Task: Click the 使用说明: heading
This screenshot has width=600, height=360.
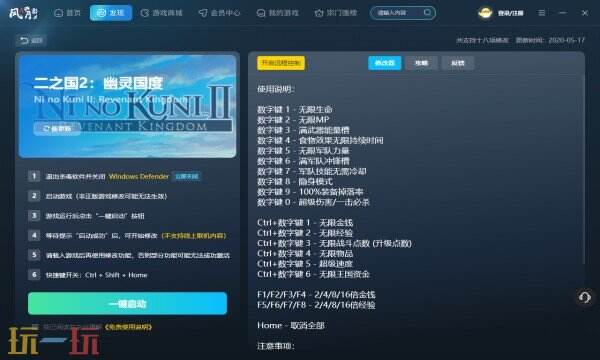Action: [x=276, y=89]
